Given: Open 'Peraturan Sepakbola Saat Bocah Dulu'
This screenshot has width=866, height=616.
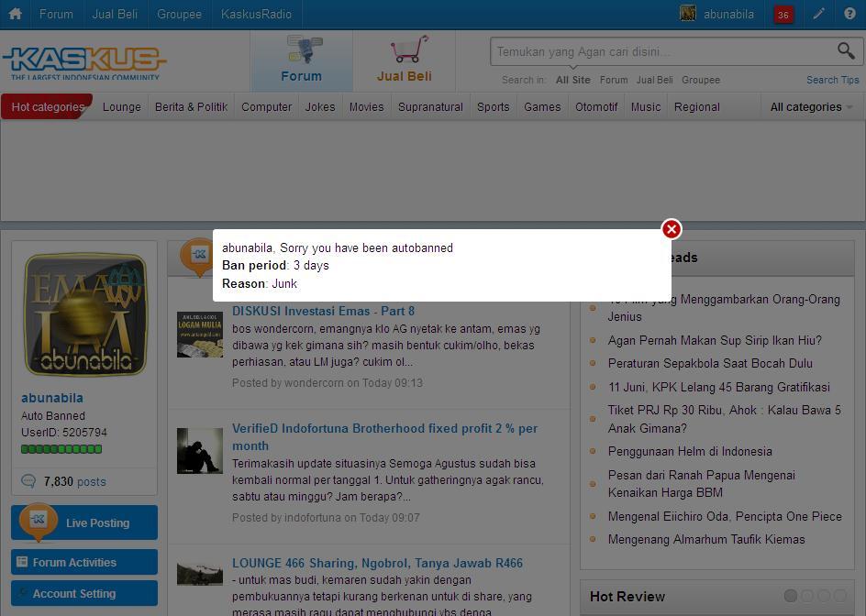Looking at the screenshot, I should click(x=710, y=363).
